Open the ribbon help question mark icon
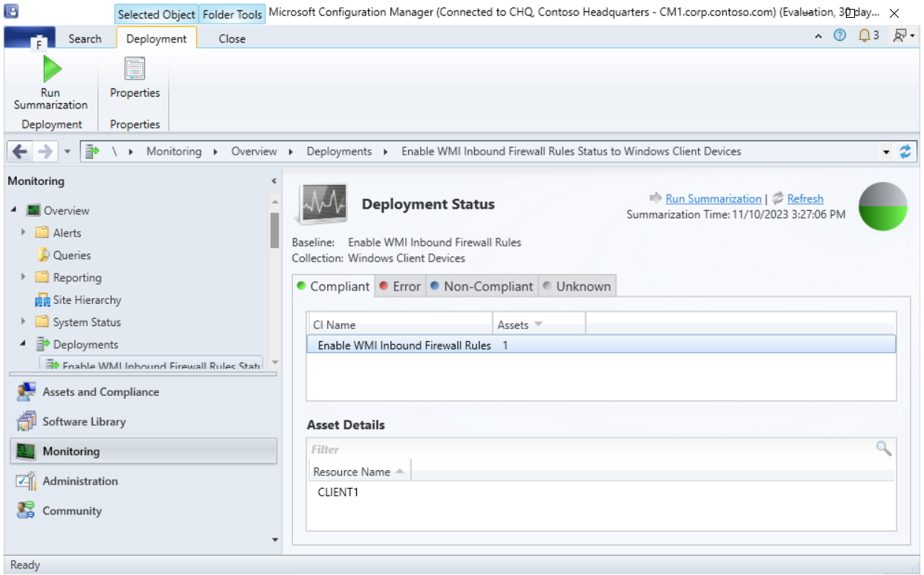This screenshot has width=924, height=575. [840, 35]
